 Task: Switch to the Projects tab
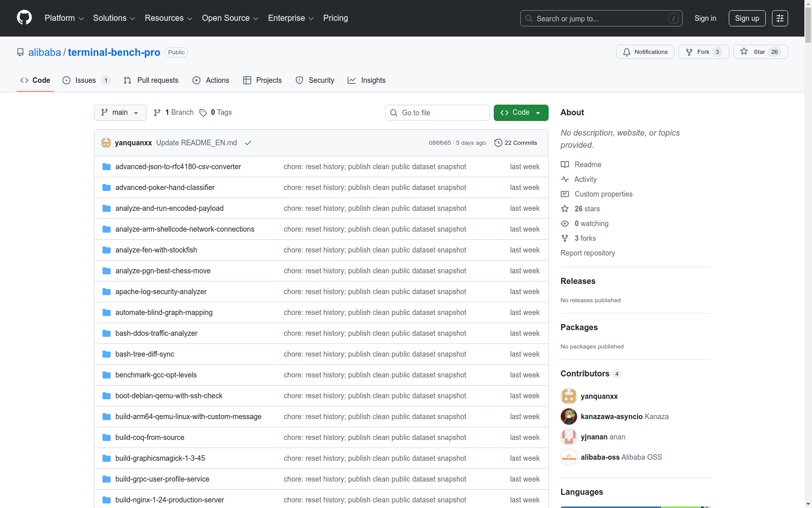tap(262, 80)
